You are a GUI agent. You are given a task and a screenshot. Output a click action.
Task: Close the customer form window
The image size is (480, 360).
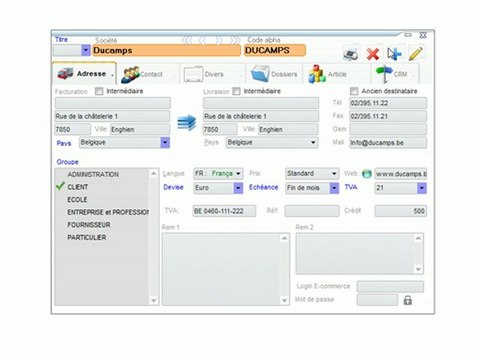tap(423, 35)
